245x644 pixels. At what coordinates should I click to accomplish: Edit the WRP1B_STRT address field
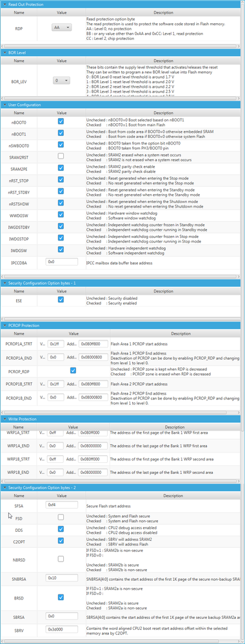click(93, 459)
